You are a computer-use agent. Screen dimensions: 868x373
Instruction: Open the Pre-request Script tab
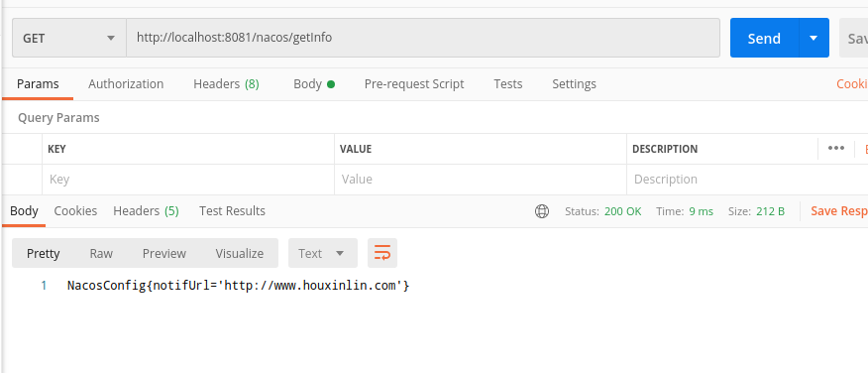[414, 84]
